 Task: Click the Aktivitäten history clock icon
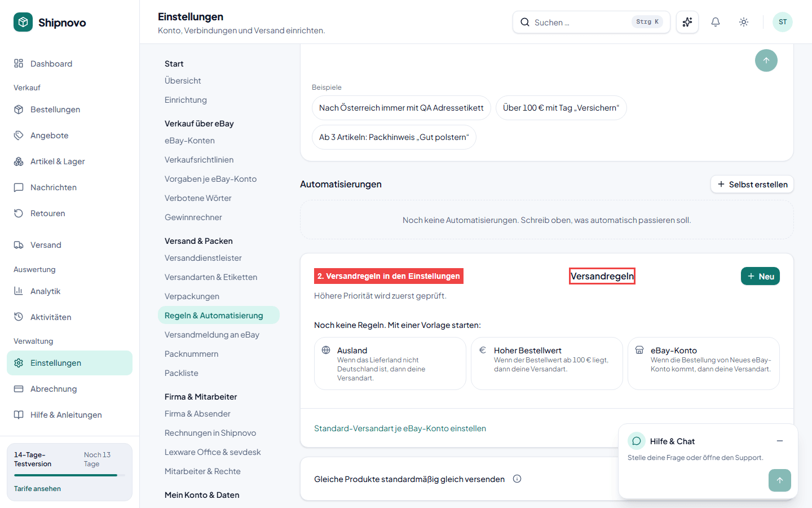tap(19, 317)
